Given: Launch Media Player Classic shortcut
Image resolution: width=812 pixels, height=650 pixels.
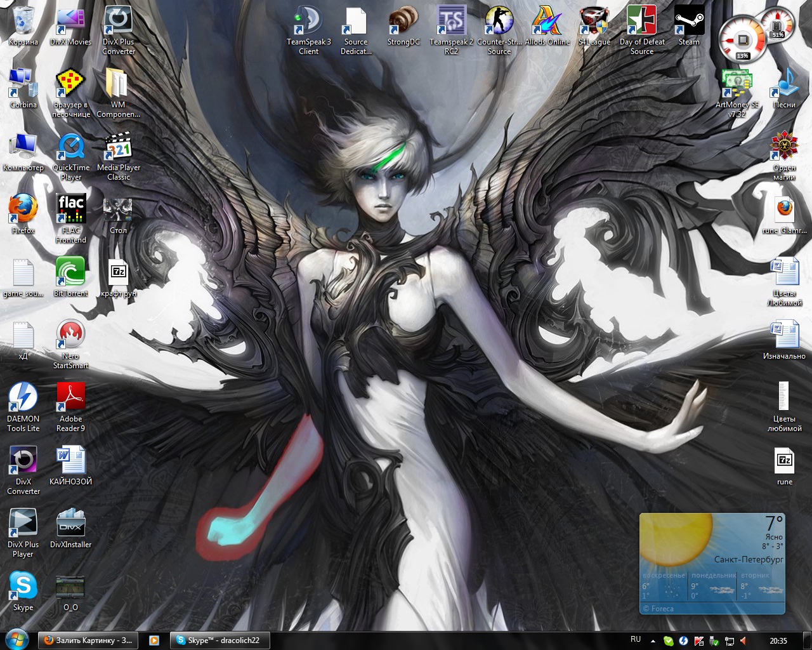Looking at the screenshot, I should click(119, 156).
